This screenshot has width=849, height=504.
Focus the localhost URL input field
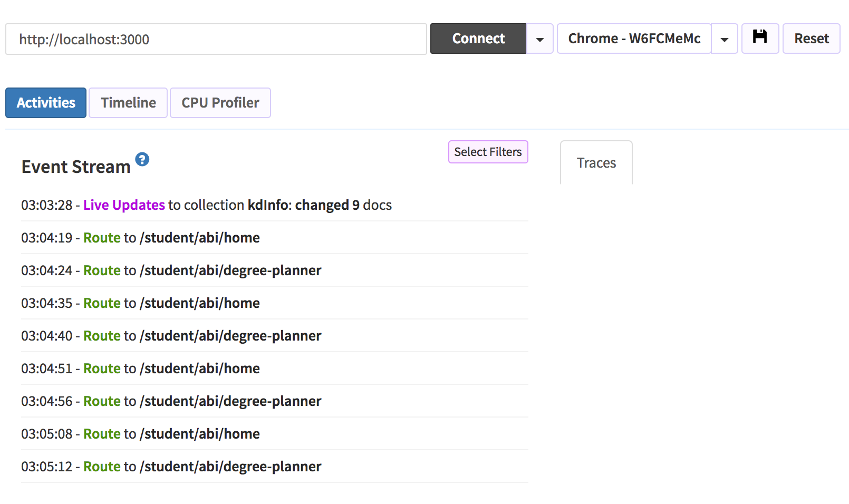click(x=216, y=39)
